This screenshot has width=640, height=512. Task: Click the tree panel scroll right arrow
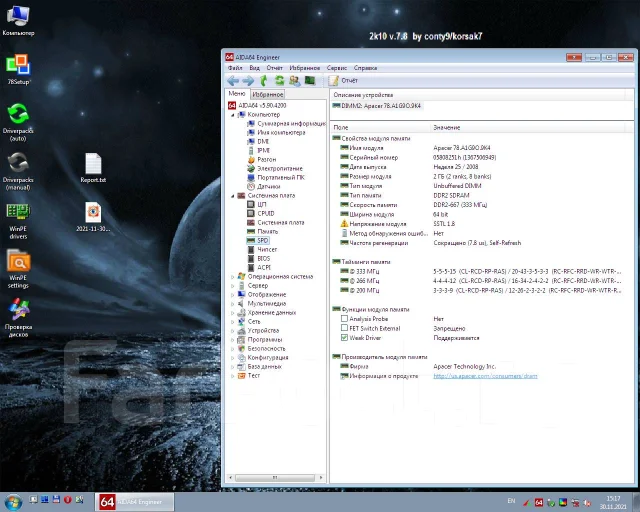tap(321, 477)
